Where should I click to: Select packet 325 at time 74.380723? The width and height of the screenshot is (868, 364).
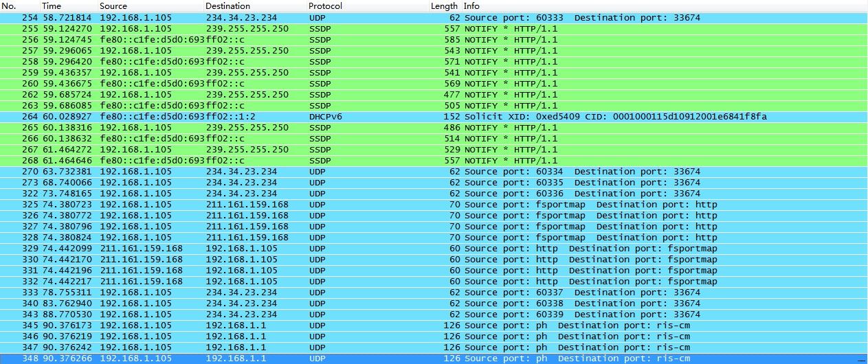pyautogui.click(x=434, y=205)
